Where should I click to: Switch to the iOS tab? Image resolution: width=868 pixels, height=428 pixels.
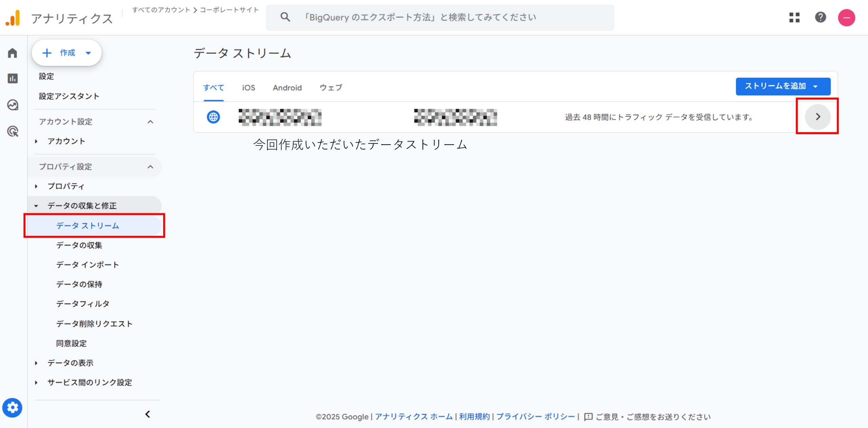pos(248,88)
